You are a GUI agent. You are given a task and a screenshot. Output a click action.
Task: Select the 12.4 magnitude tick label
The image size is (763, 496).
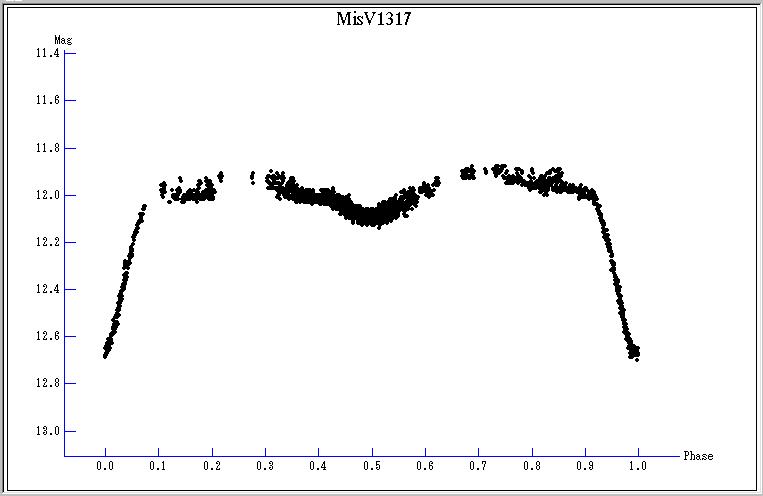click(46, 289)
